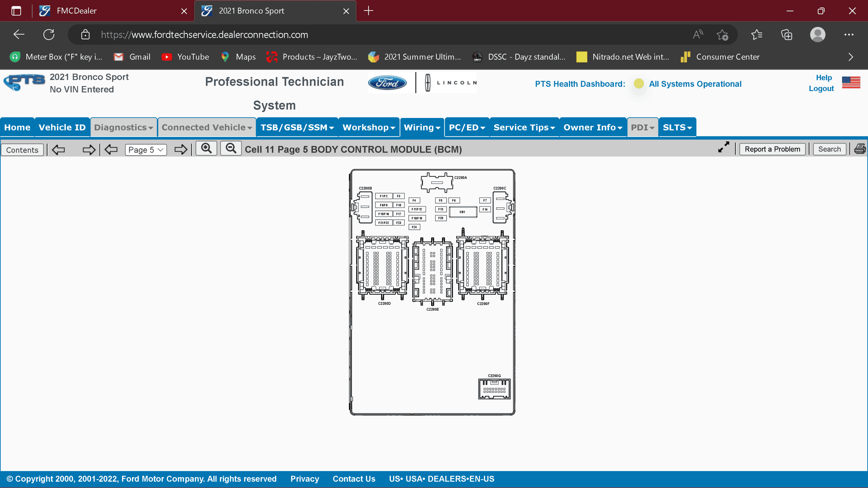Open the Consumer Center bookmark
The width and height of the screenshot is (868, 488).
pos(720,57)
